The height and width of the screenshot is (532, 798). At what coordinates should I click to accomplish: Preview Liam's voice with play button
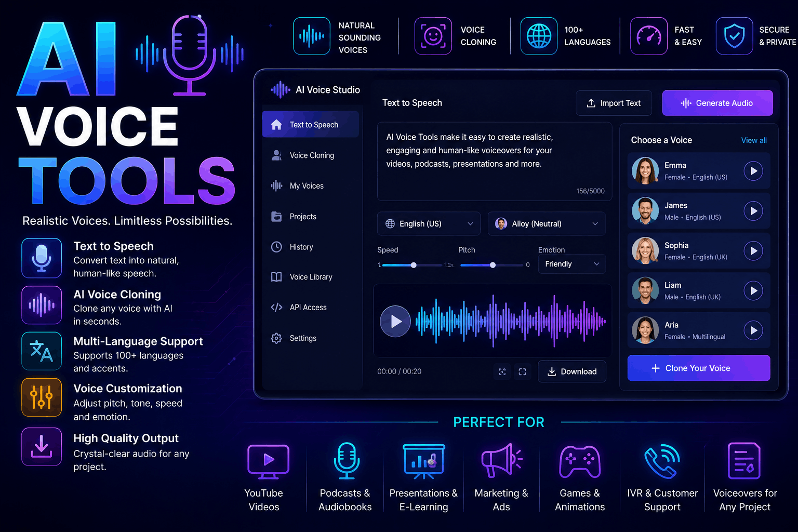pos(753,290)
